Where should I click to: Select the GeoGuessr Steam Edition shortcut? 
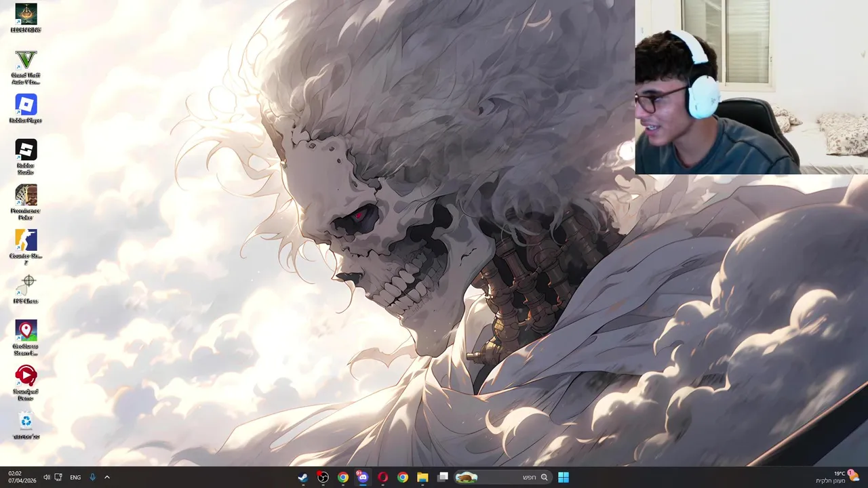(26, 338)
